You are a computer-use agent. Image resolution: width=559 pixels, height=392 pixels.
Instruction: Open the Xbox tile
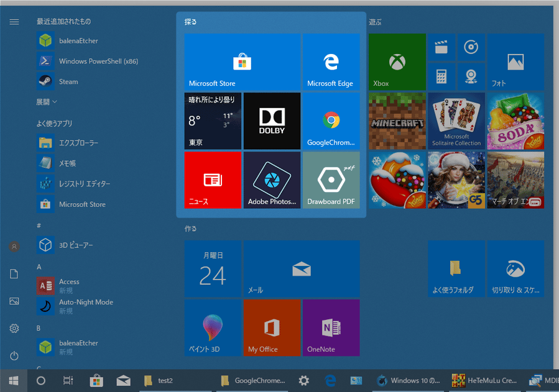pyautogui.click(x=397, y=62)
